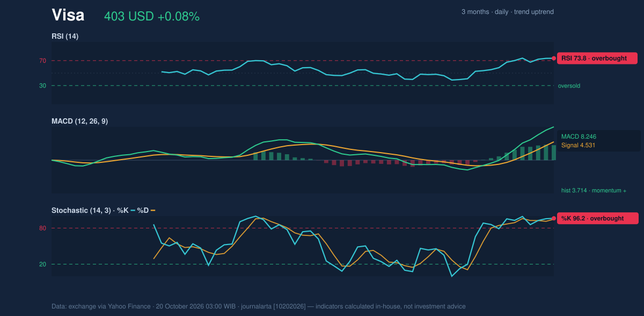Click the Stochastic 20 axis label
Image resolution: width=644 pixels, height=316 pixels.
pos(42,264)
